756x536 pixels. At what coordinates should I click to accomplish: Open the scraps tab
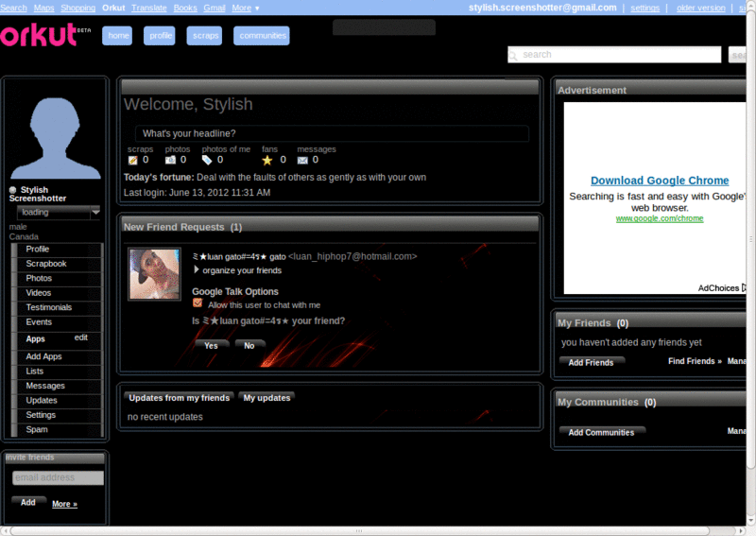(x=204, y=36)
